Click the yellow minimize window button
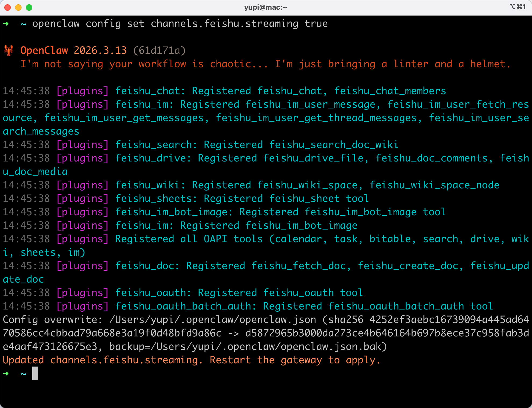Viewport: 532px width, 408px height. click(x=18, y=8)
